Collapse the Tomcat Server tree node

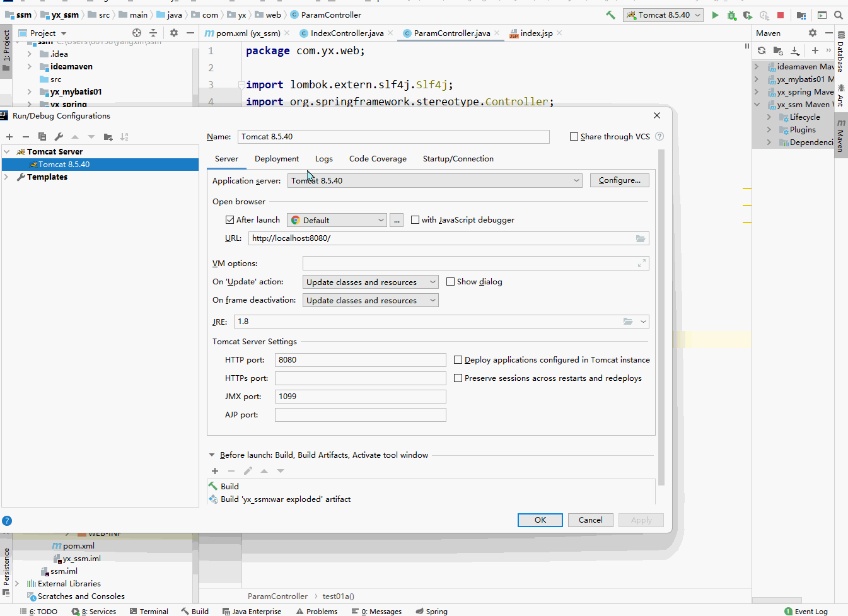[x=7, y=152]
